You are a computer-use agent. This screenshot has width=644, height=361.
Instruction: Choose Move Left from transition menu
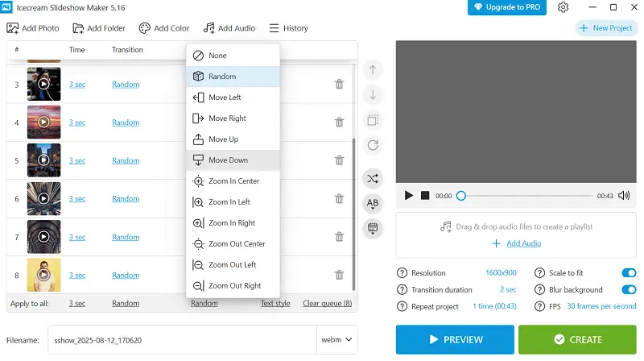pos(225,98)
